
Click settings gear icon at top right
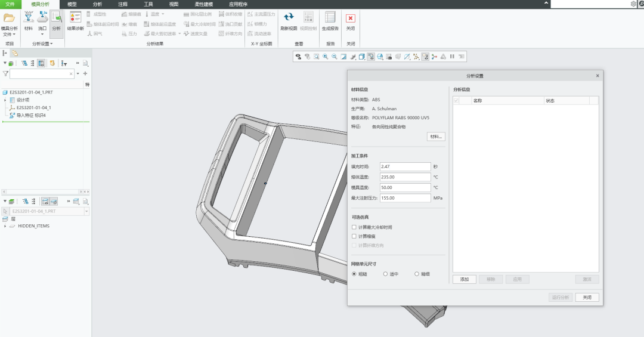[x=633, y=4]
